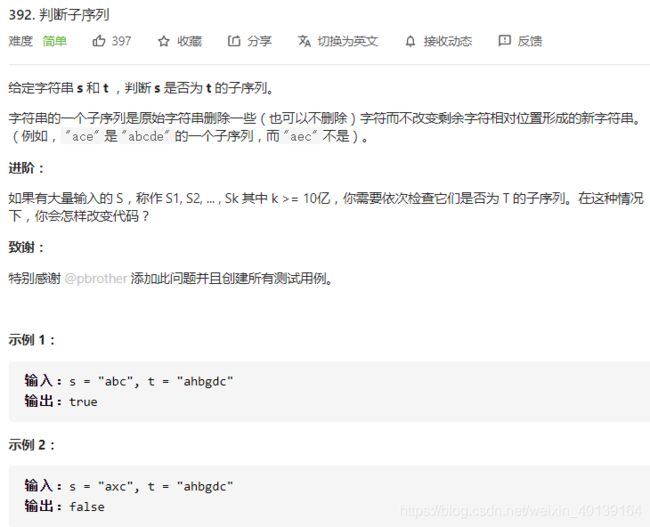Image resolution: width=650 pixels, height=527 pixels.
Task: Click the problem title 392. 判断子序列
Action: 59,15
